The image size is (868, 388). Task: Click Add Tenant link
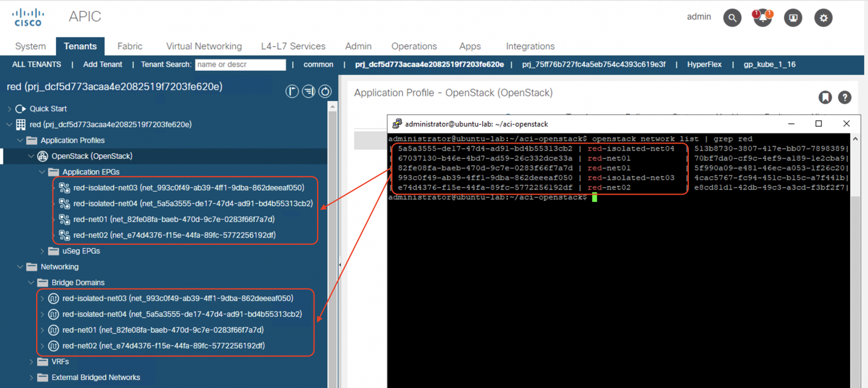[103, 64]
